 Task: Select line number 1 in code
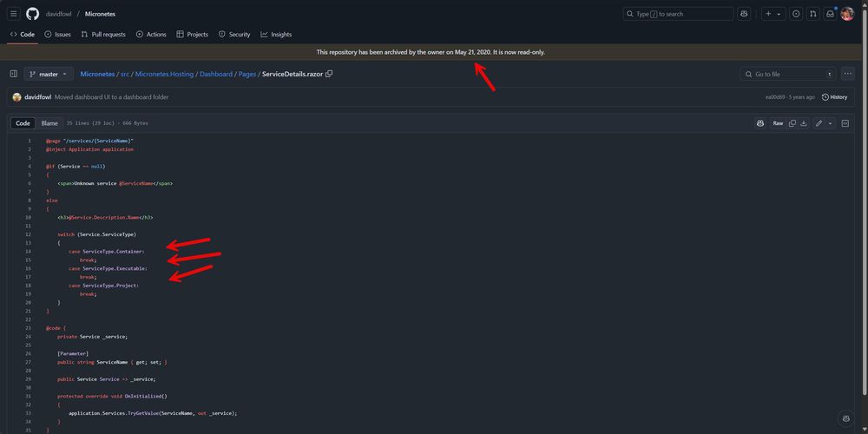click(30, 141)
